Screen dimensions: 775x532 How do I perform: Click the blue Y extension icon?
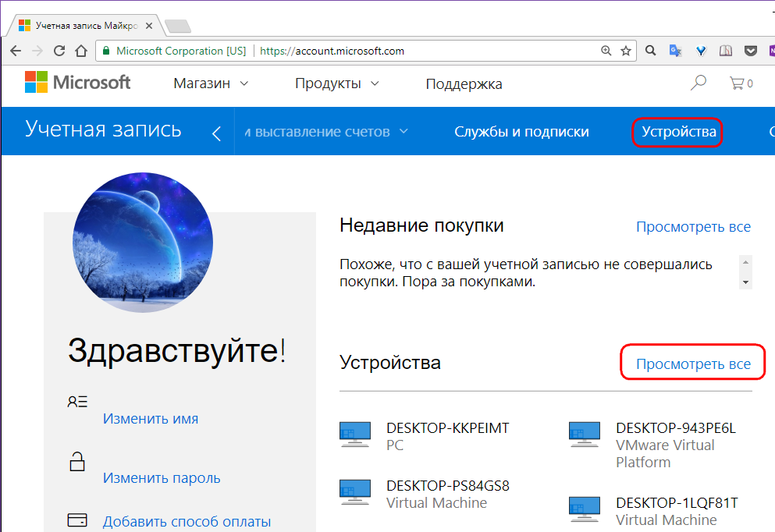click(x=701, y=51)
